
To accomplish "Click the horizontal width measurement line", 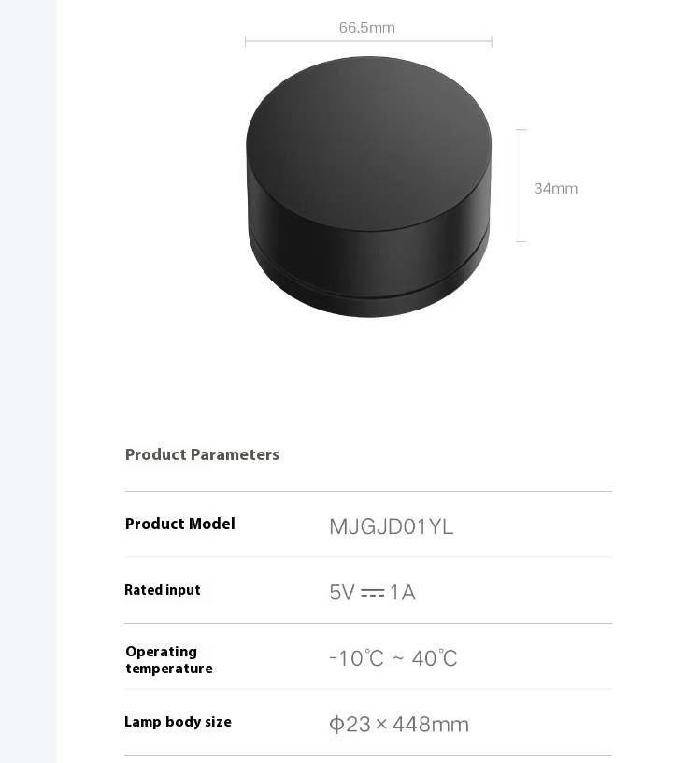I will 368,42.
